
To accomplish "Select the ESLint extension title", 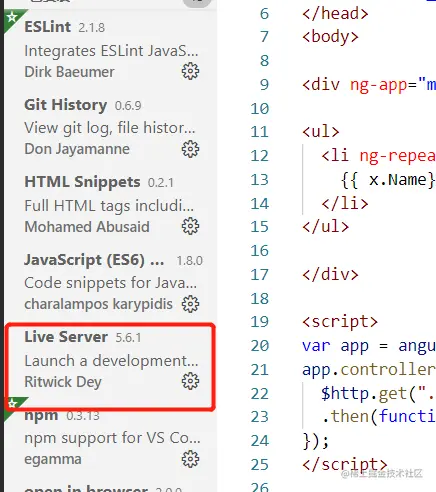I will tap(47, 27).
